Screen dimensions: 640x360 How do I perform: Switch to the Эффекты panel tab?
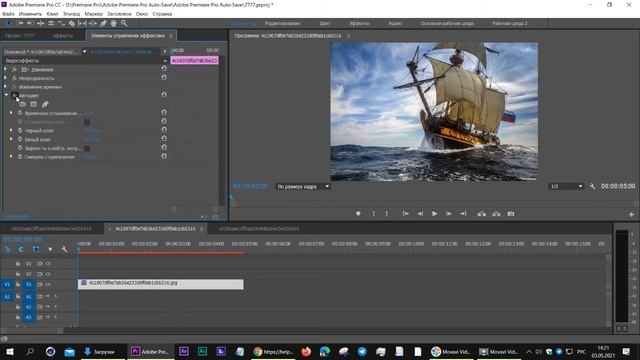(62, 36)
